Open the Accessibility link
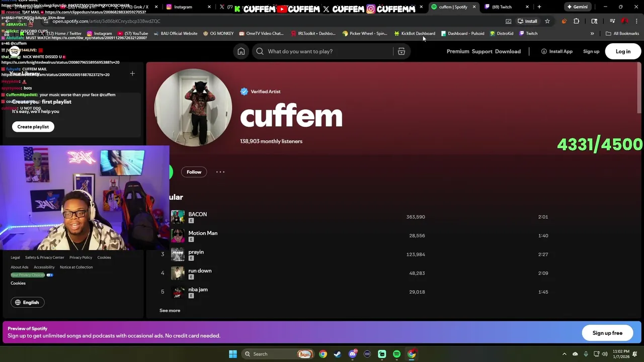 [x=44, y=267]
